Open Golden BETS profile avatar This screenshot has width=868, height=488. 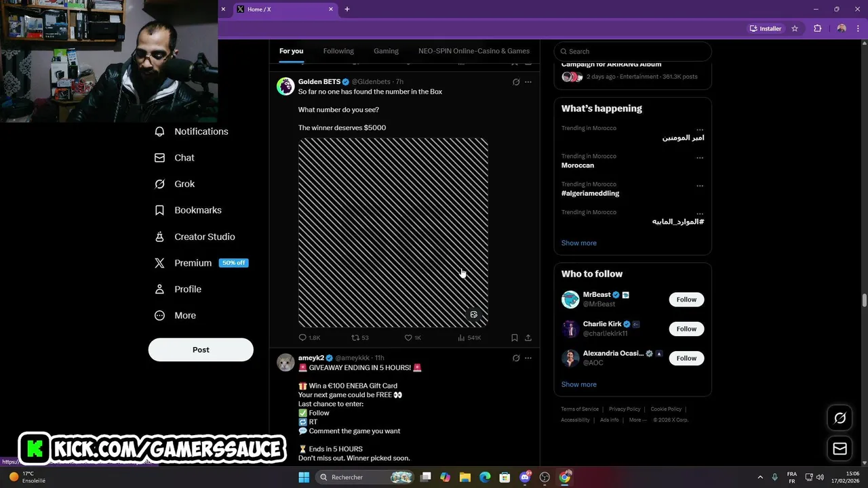click(x=285, y=86)
